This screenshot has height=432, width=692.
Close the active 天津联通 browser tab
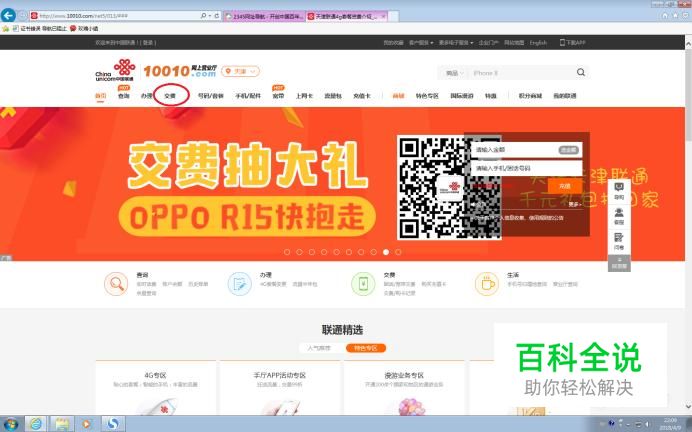383,16
